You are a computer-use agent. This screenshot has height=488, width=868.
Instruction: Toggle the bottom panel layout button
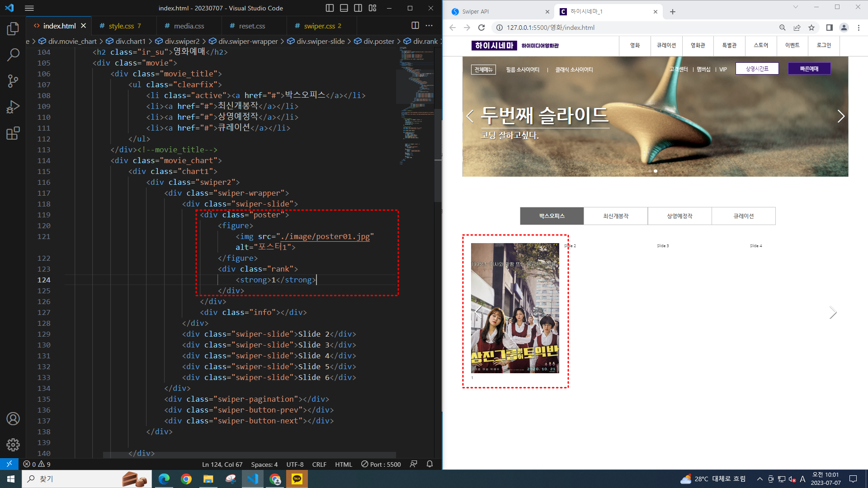click(344, 8)
